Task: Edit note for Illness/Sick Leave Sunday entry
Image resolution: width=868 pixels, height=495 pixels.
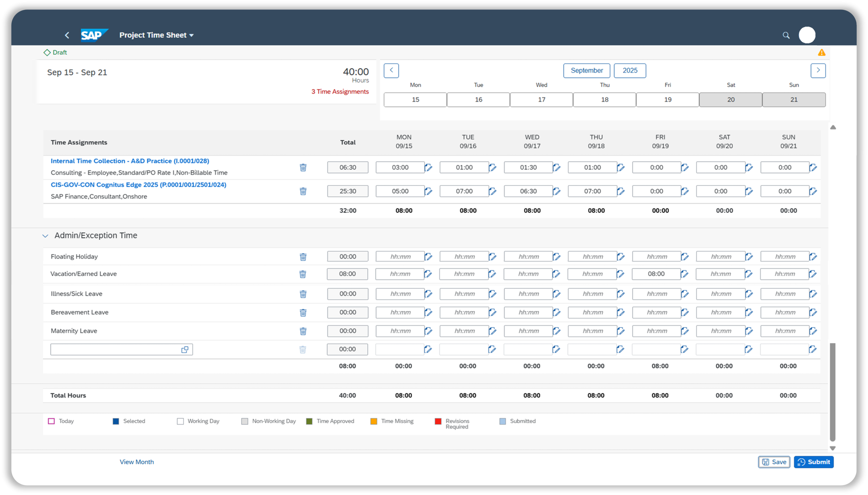Action: click(x=813, y=294)
